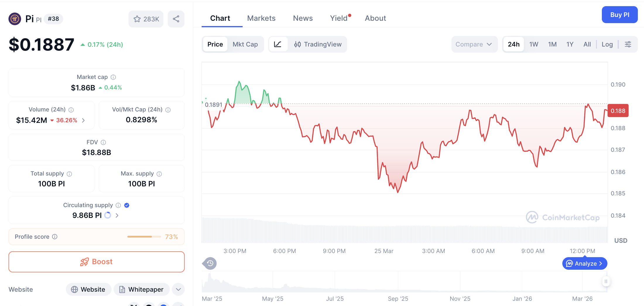Switch timeframe to 1W
The image size is (644, 306).
coord(533,44)
